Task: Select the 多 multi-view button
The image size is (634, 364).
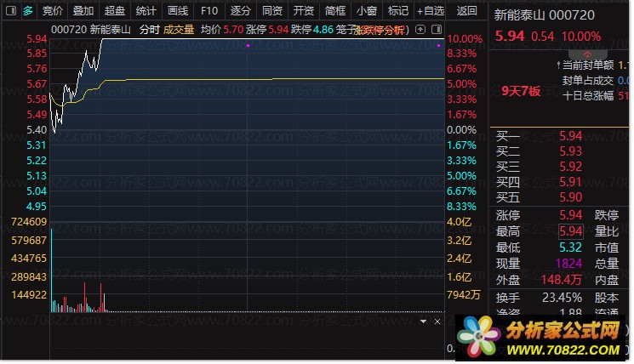Action: (28, 11)
